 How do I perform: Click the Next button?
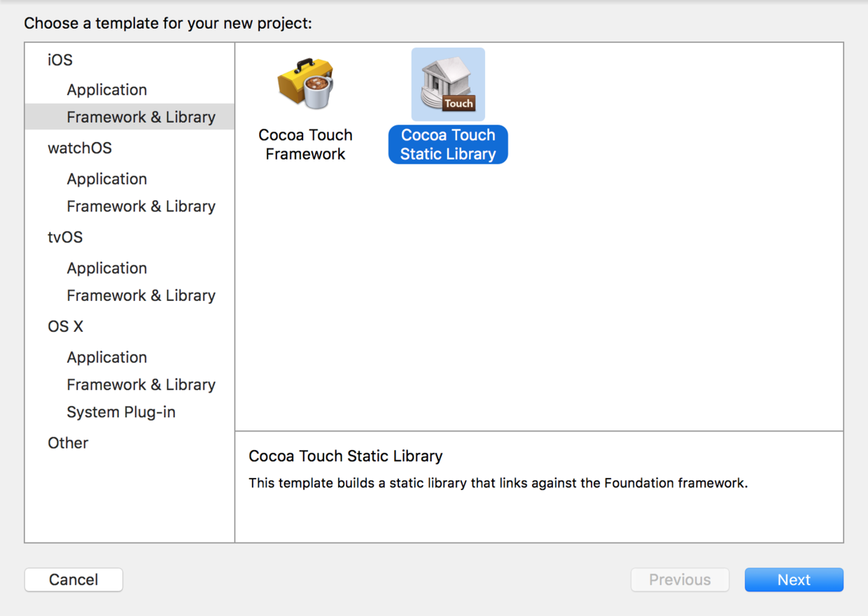794,580
